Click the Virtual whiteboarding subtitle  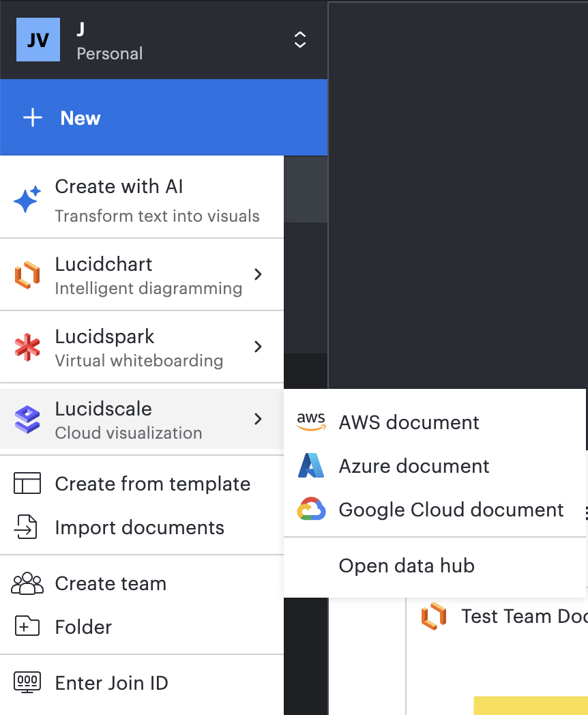(x=139, y=361)
